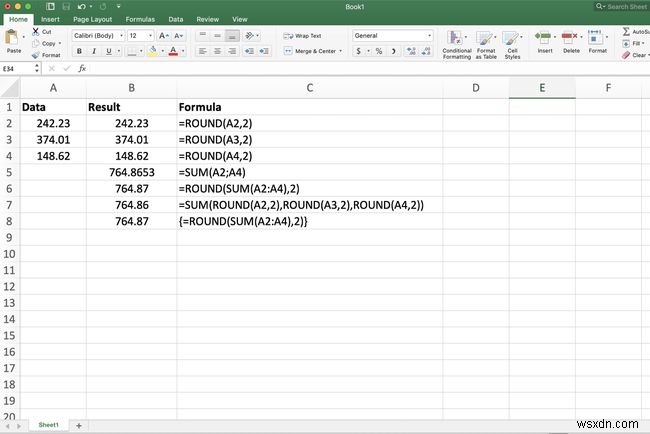This screenshot has width=650, height=434.
Task: Align text left
Action: (203, 51)
